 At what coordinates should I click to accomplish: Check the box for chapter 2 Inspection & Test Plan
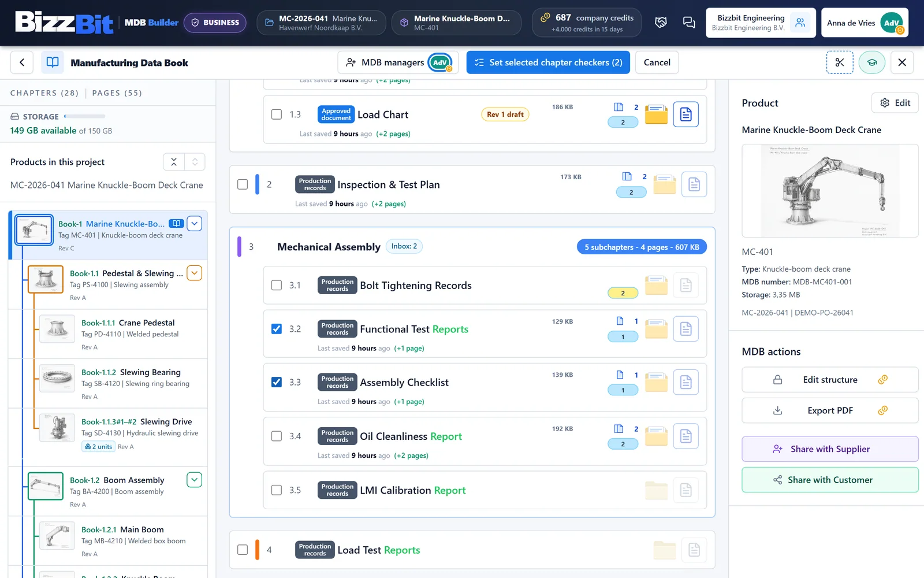(x=243, y=184)
